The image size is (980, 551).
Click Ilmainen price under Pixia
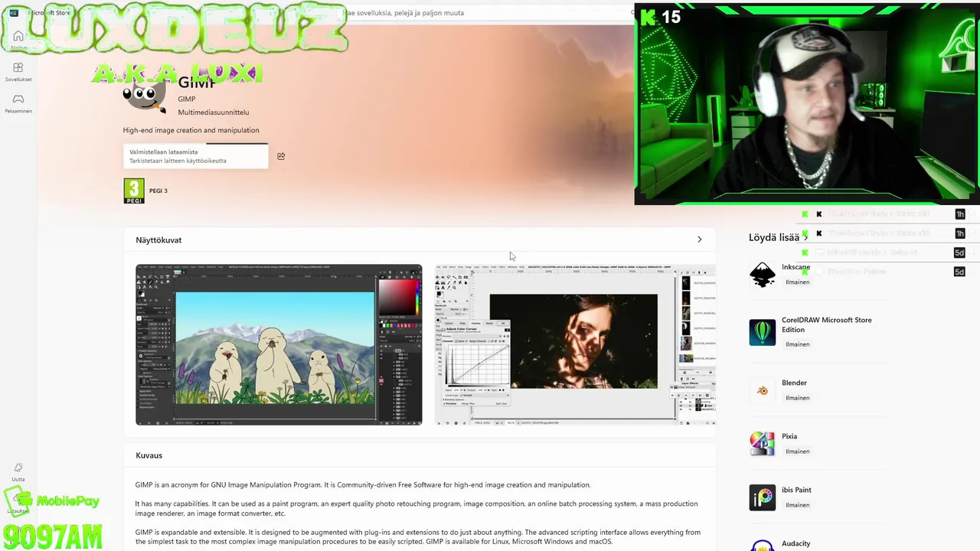point(797,452)
